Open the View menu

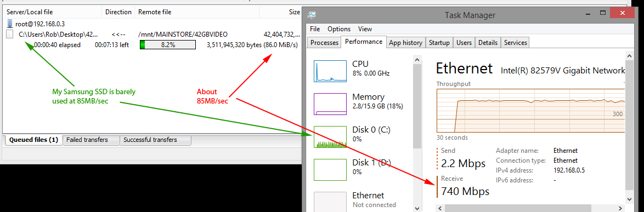coord(365,29)
